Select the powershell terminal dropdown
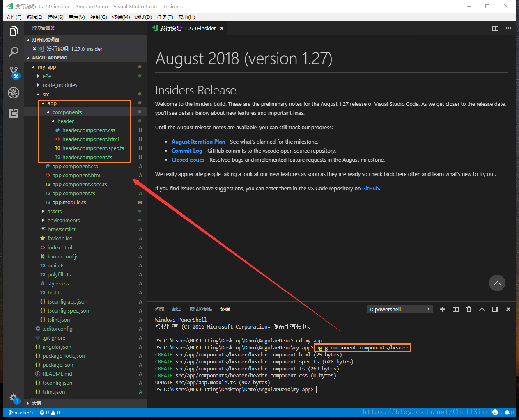519x420 pixels. (x=400, y=309)
